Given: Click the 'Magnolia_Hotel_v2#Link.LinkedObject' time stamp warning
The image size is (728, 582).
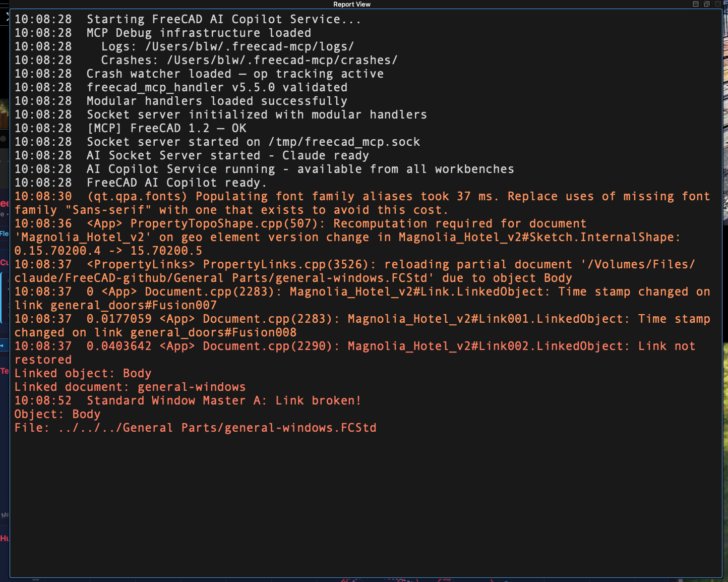Looking at the screenshot, I should click(362, 292).
